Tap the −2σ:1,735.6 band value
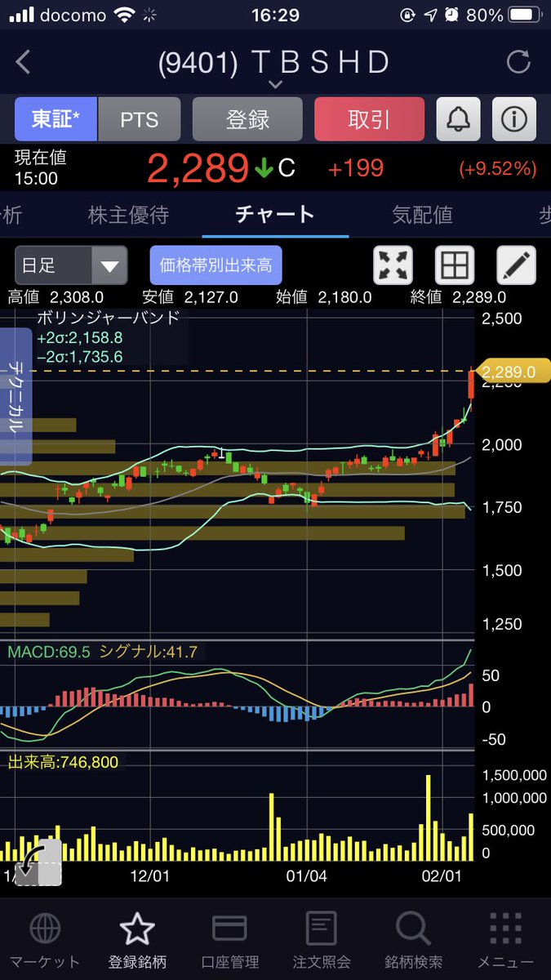The width and height of the screenshot is (551, 980). [x=79, y=356]
